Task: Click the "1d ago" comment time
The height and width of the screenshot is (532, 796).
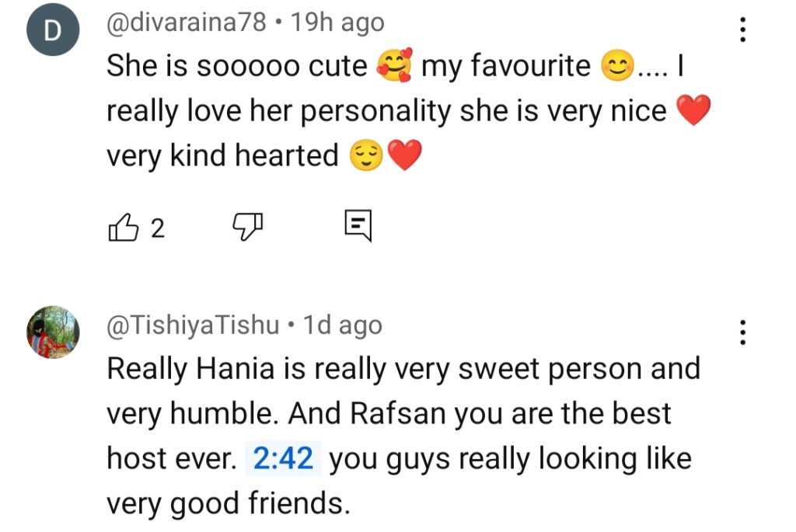Action: pos(342,325)
